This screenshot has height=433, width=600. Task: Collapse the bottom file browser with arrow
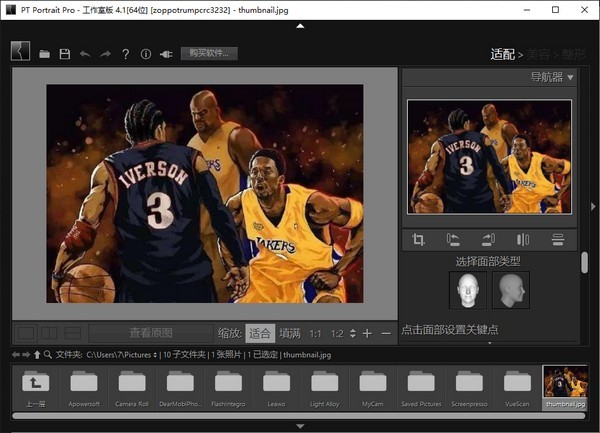[x=300, y=427]
